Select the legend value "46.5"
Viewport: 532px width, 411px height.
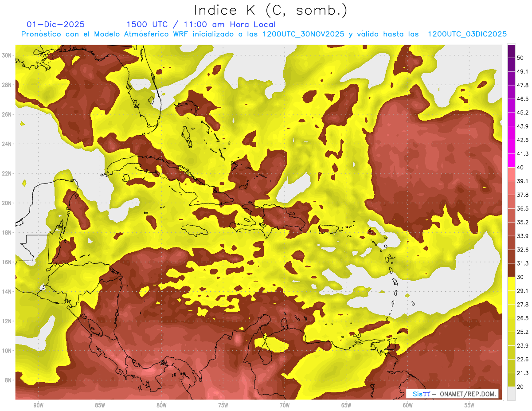(x=523, y=99)
